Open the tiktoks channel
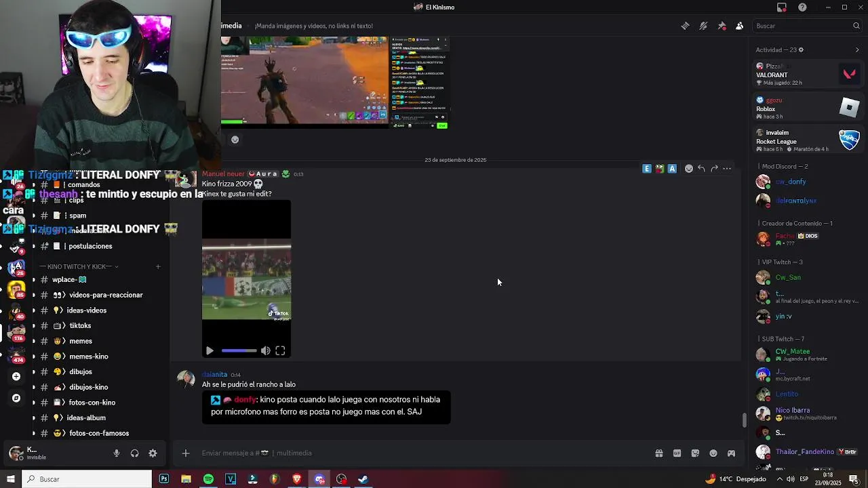868x488 pixels. (x=99, y=325)
